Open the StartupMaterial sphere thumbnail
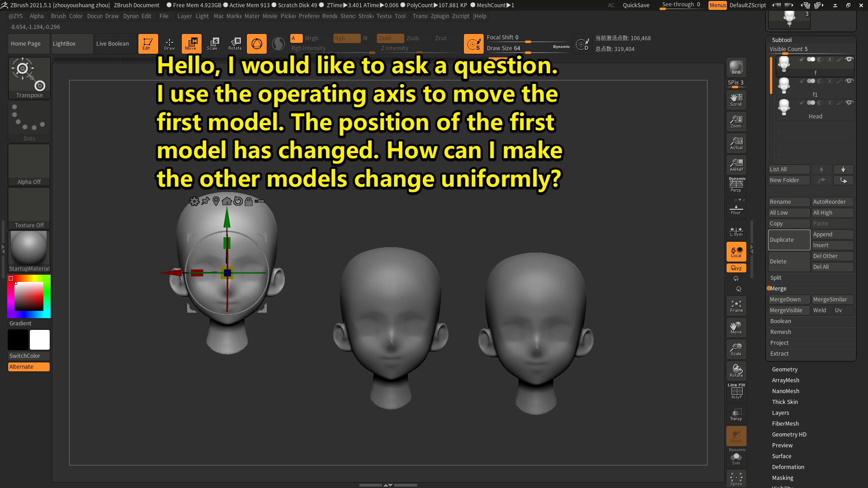 tap(29, 248)
